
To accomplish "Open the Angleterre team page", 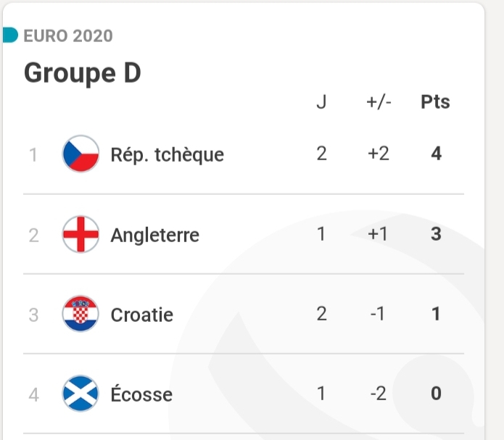I will (154, 235).
